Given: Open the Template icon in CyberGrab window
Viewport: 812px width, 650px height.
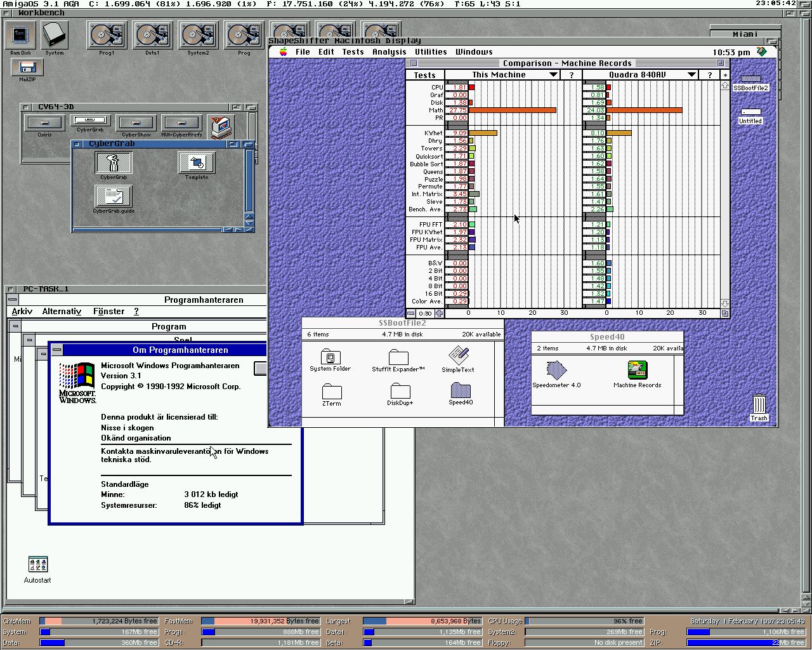Looking at the screenshot, I should [196, 162].
